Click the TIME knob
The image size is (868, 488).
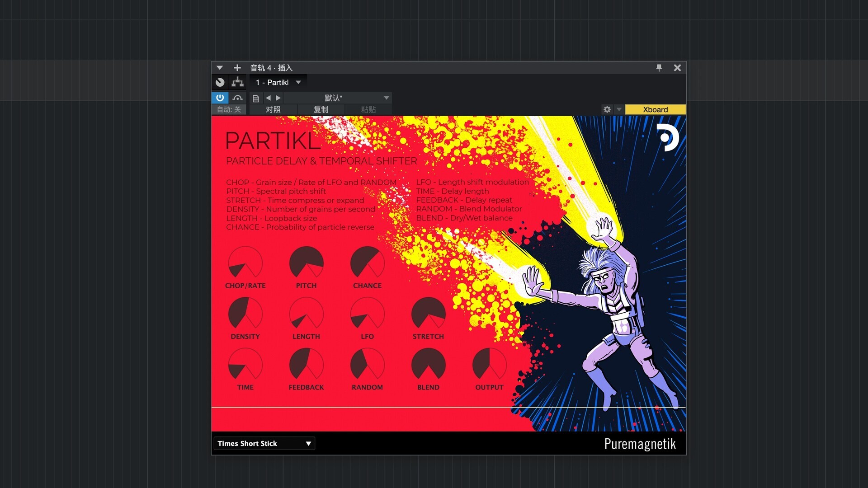coord(245,365)
